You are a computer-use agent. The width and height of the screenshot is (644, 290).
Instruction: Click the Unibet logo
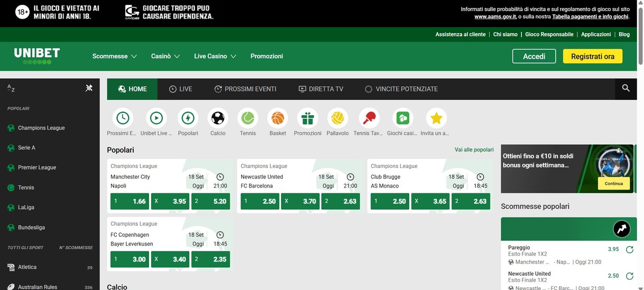coord(36,55)
